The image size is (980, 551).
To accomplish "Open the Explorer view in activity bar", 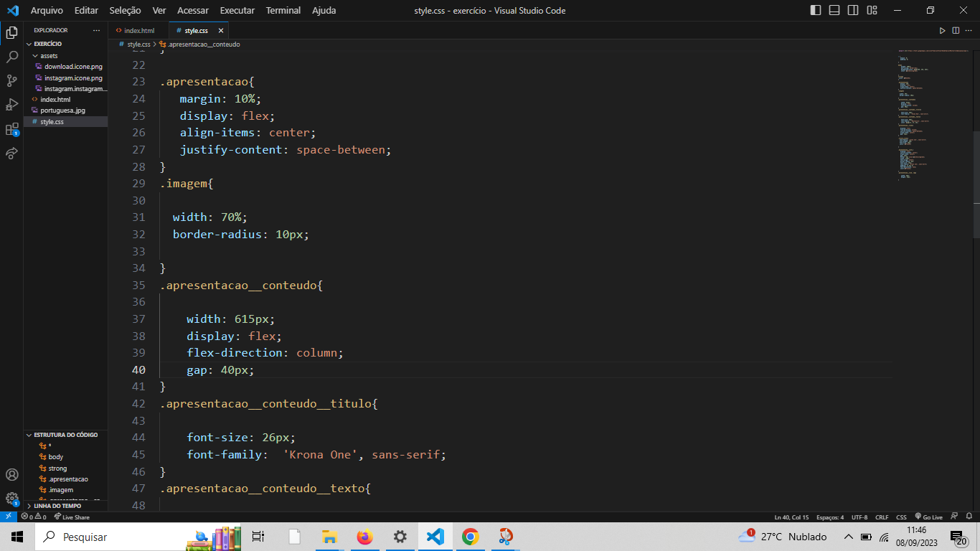I will 11,32.
